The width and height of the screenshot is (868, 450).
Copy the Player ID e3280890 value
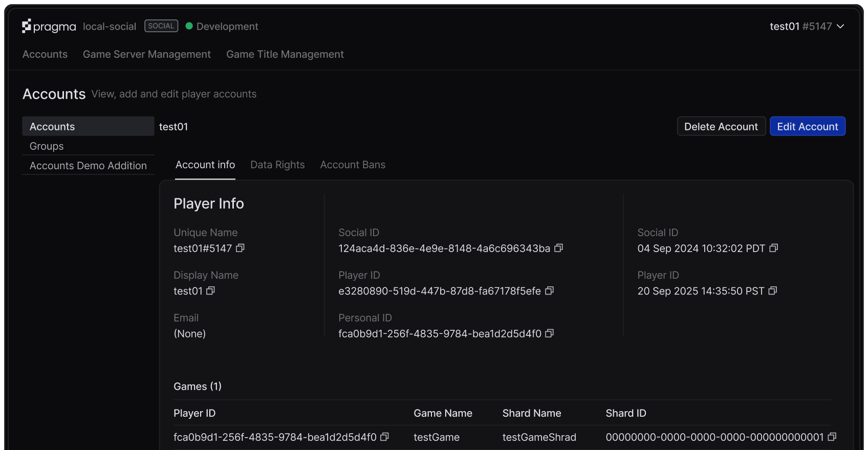pos(550,290)
